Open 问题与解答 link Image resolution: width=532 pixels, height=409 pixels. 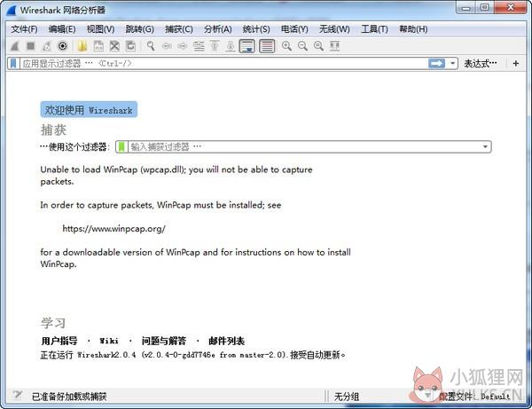(x=164, y=341)
